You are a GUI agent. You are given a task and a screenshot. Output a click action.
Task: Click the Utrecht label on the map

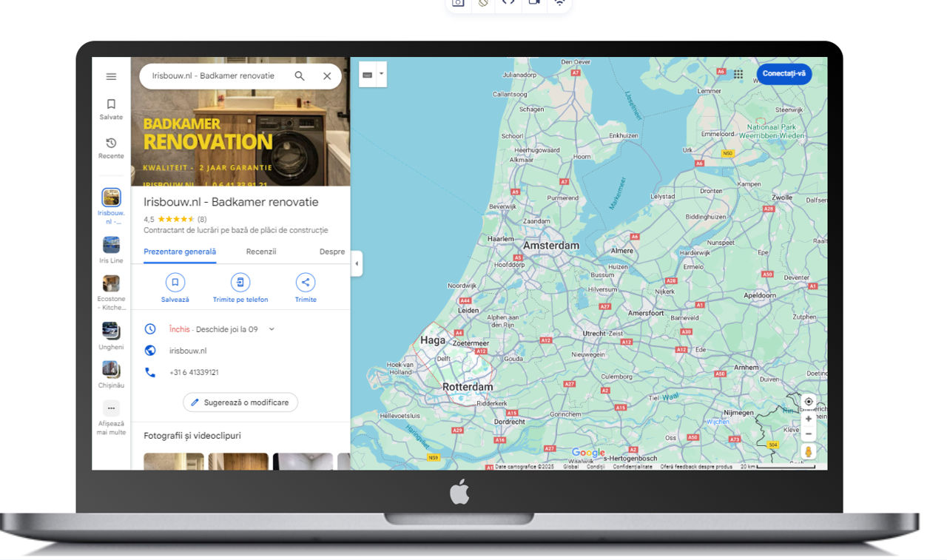pyautogui.click(x=594, y=334)
